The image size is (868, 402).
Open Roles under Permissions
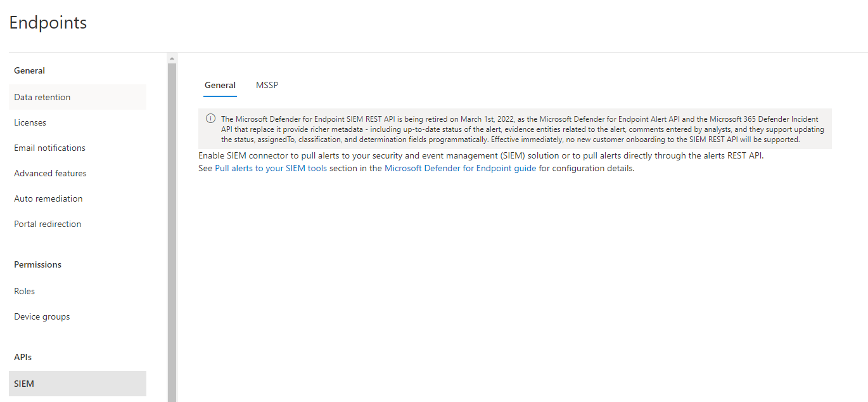point(24,290)
